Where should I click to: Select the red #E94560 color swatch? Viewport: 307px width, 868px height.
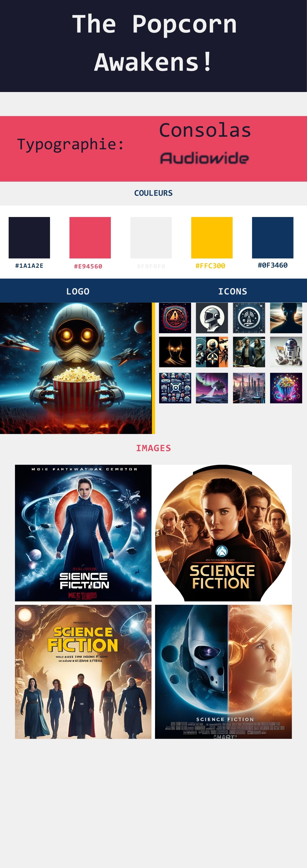(90, 238)
